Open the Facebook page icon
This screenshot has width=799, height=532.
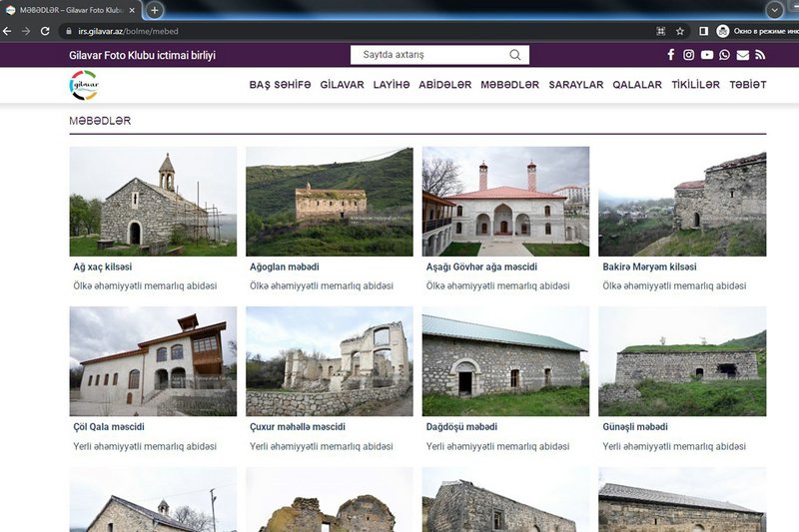671,55
